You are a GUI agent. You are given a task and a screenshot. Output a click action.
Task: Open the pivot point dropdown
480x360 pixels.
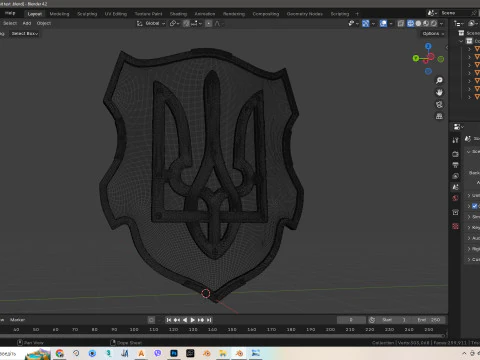(174, 23)
